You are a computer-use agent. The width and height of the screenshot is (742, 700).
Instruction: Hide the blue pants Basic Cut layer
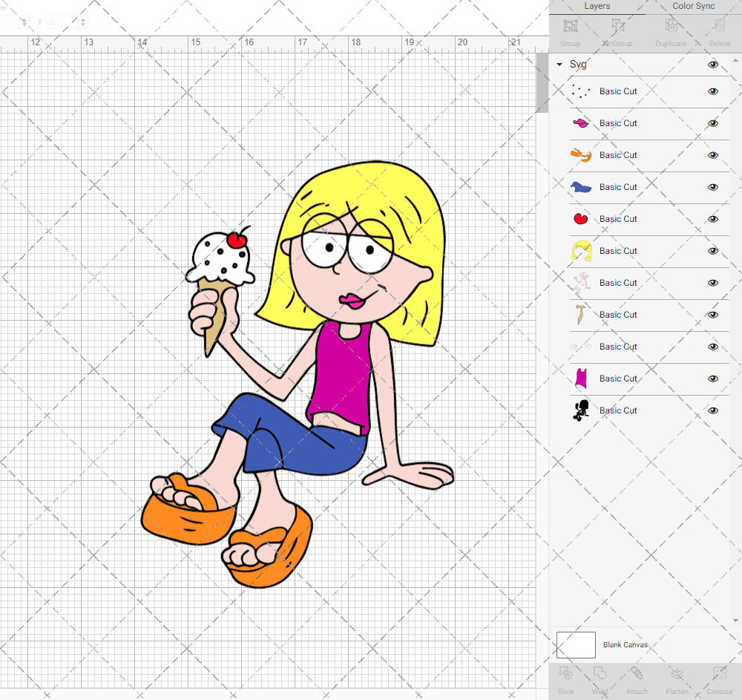[x=712, y=187]
